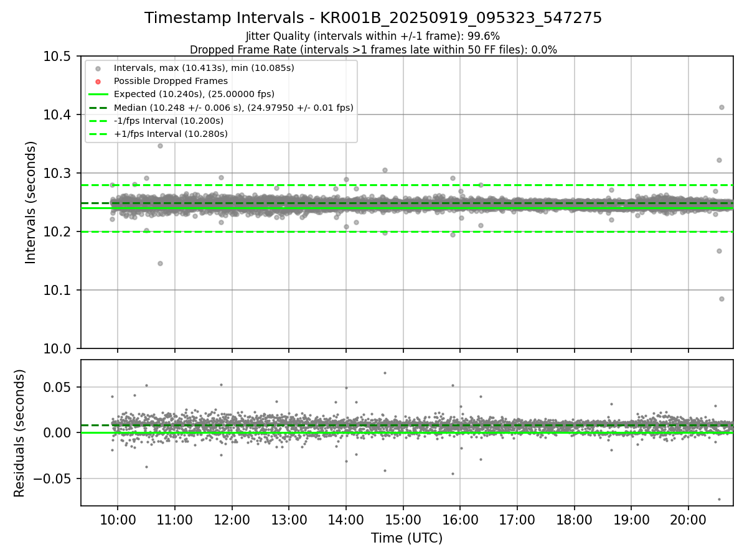This screenshot has height=560, width=747.
Task: Click the maximum interval outlier point near 10.413s
Action: [721, 107]
